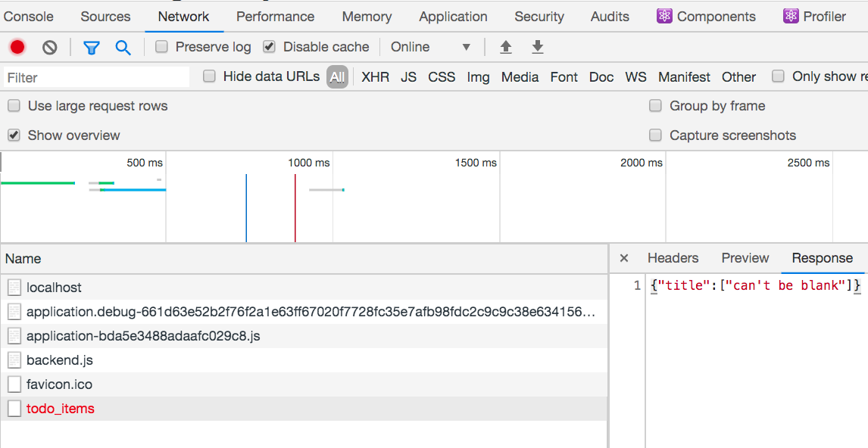Toggle the filter funnel icon
Viewport: 868px width, 448px height.
click(x=92, y=47)
